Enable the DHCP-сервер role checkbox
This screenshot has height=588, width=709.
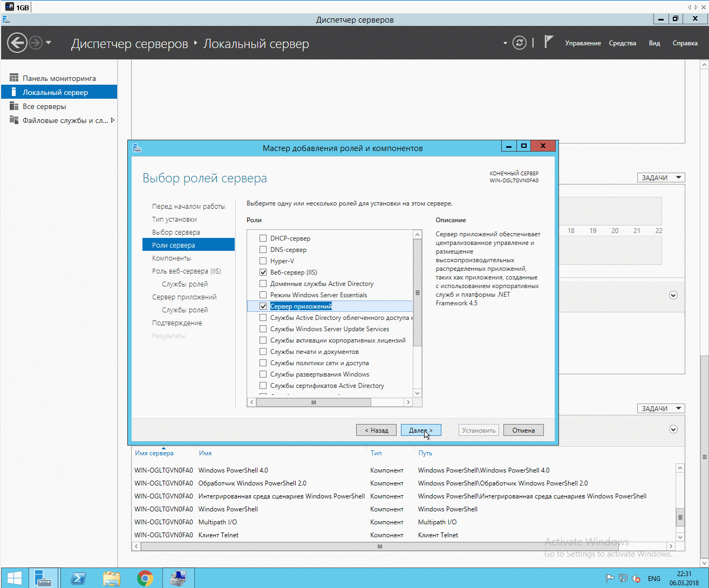[x=263, y=238]
